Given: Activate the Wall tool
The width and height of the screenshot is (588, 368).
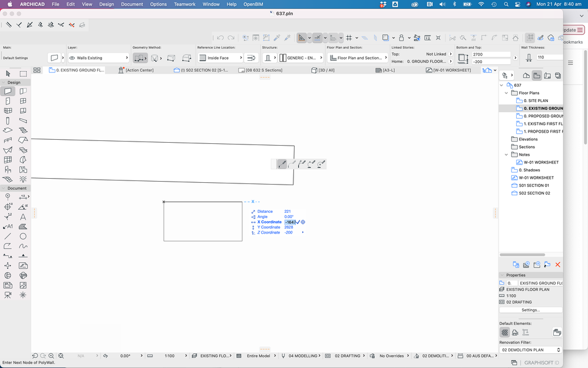Looking at the screenshot, I should tap(8, 91).
